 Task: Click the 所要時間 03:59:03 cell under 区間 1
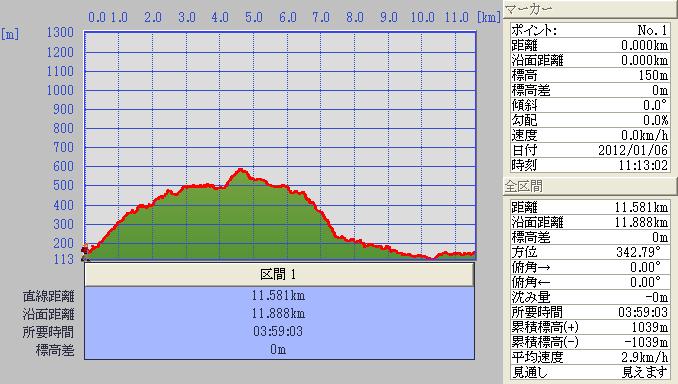279,331
